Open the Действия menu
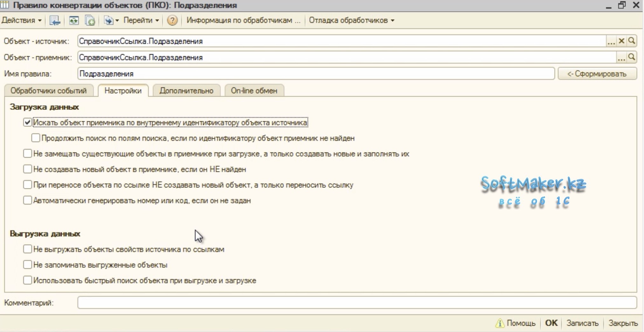This screenshot has height=332, width=644. (x=22, y=20)
